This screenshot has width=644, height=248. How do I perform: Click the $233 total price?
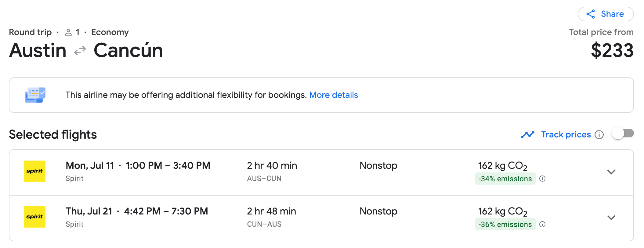(612, 51)
